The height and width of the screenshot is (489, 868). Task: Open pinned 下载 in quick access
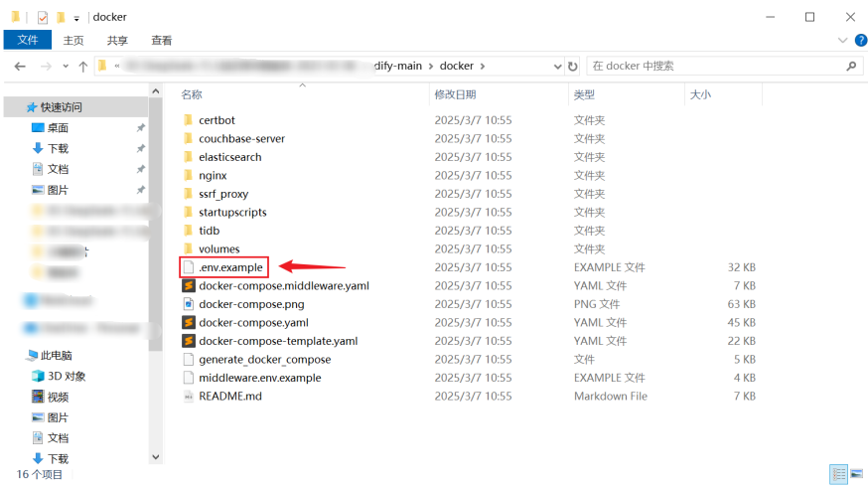click(58, 148)
